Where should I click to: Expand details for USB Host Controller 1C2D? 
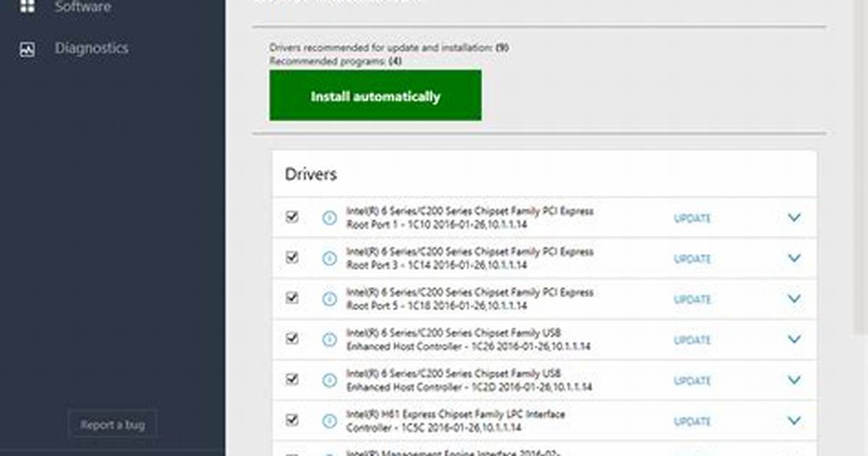(x=795, y=380)
